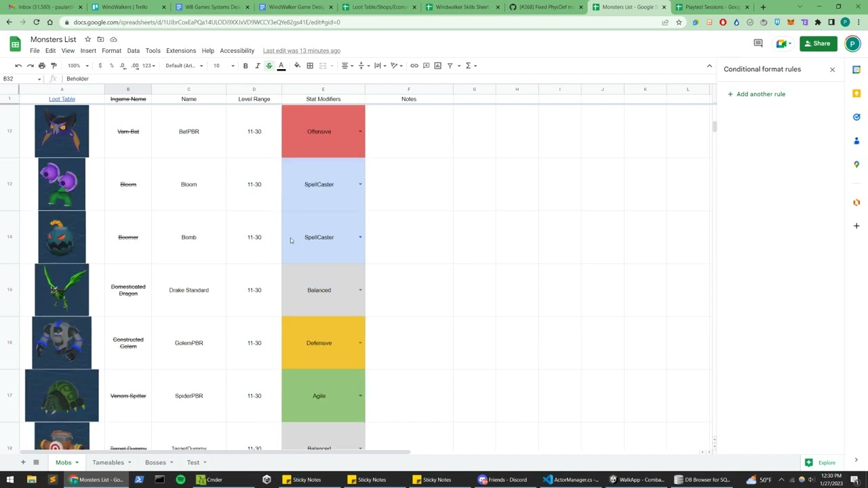
Task: Open the File menu
Action: click(x=35, y=51)
